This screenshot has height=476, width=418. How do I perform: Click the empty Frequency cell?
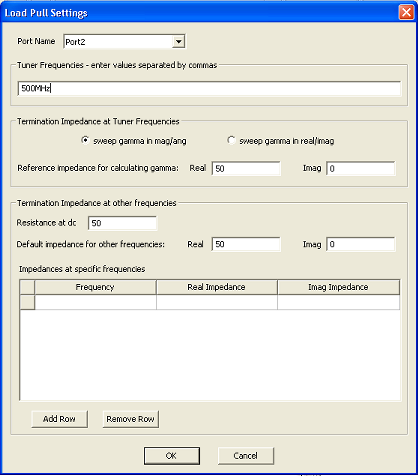(x=95, y=302)
